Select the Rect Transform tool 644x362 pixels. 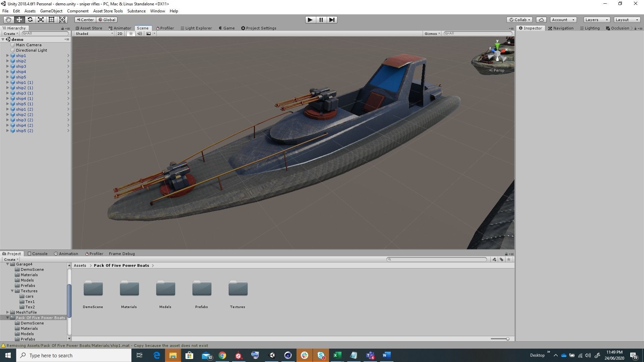[51, 20]
